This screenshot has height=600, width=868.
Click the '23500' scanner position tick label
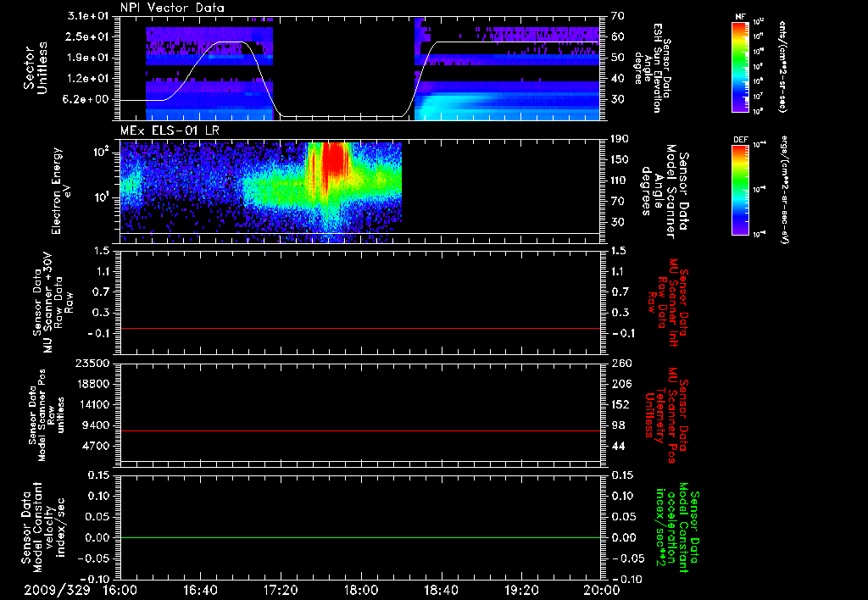pos(92,364)
